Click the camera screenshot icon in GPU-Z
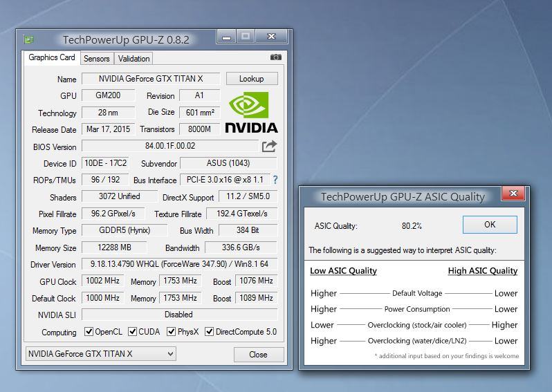 (x=275, y=57)
